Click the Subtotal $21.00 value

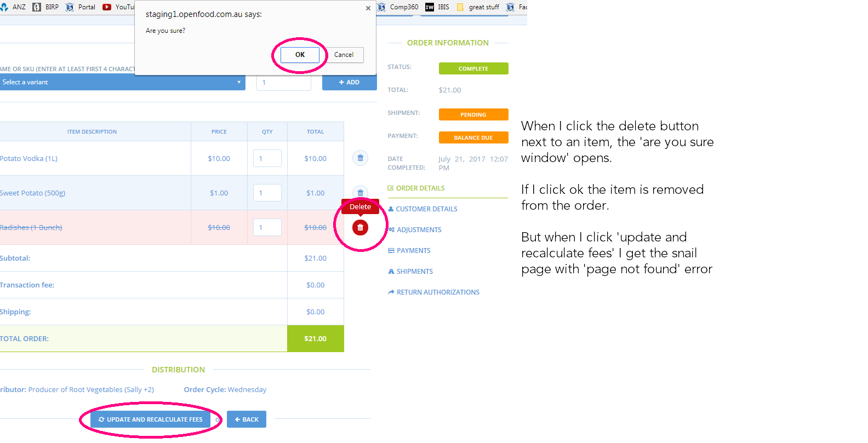316,258
